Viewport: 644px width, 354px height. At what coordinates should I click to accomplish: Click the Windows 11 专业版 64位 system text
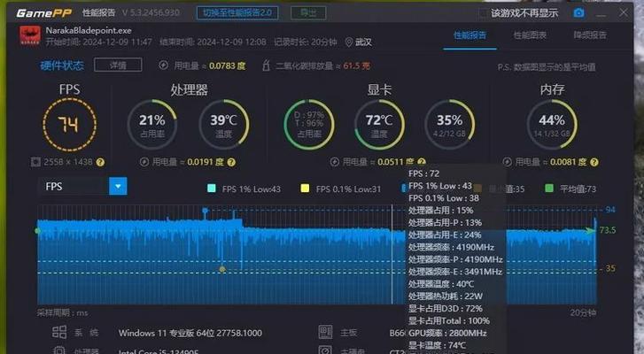pyautogui.click(x=190, y=333)
